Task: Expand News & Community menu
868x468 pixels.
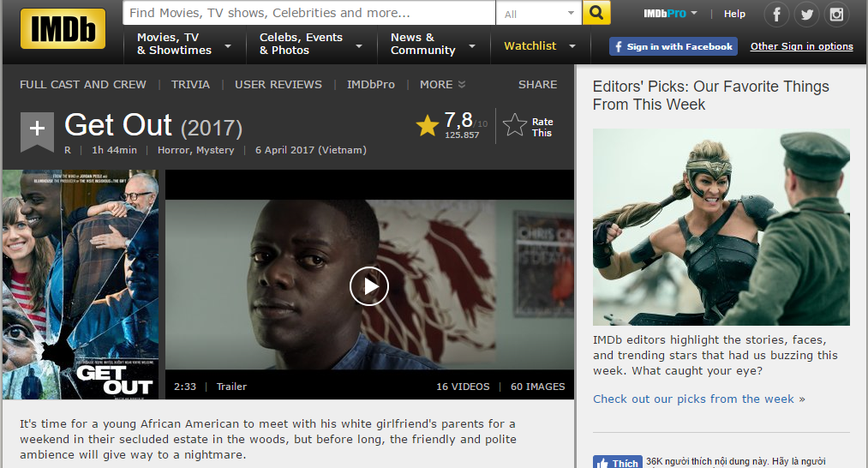Action: tap(433, 44)
